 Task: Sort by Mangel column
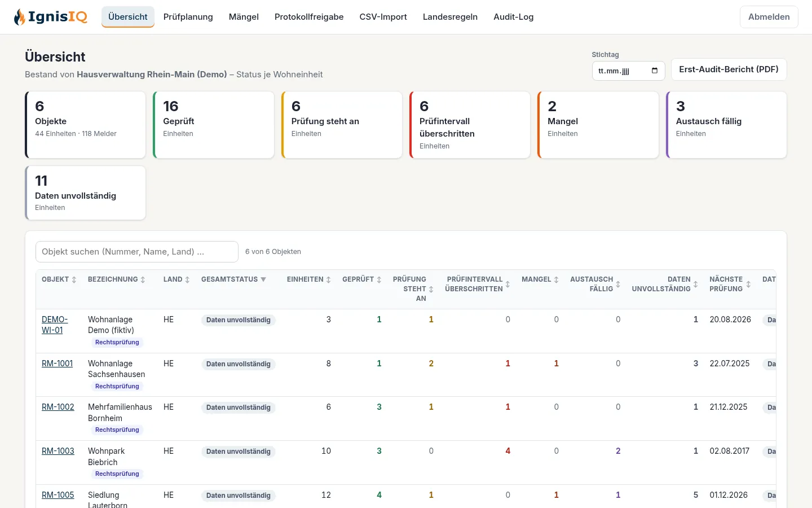click(540, 279)
